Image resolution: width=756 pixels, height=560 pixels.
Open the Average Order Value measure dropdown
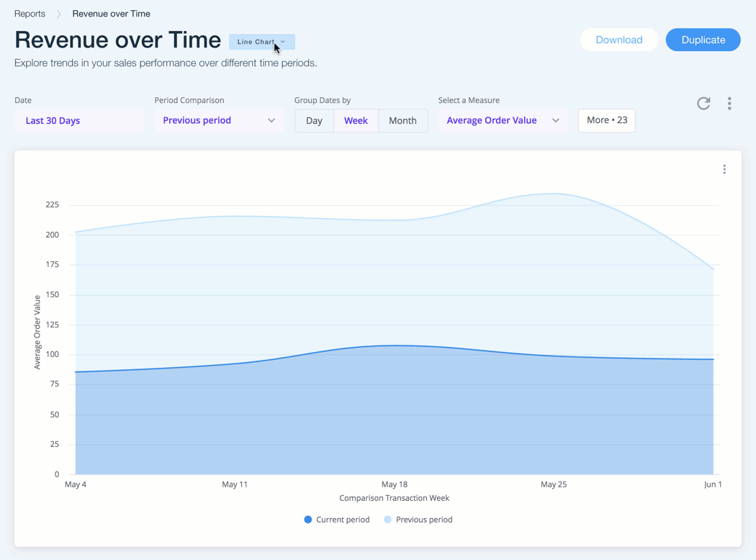click(503, 120)
